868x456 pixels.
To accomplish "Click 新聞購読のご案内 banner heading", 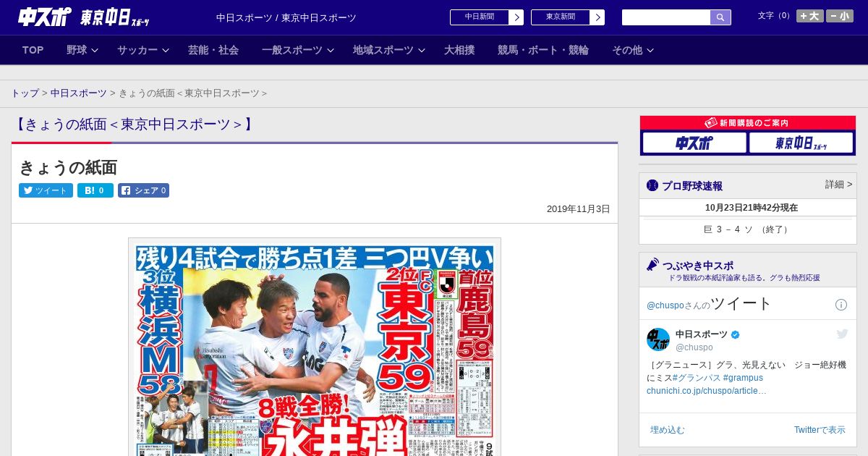I will pos(748,123).
